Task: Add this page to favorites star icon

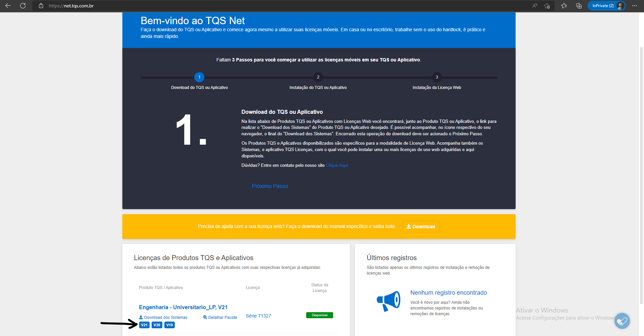Action: (547, 6)
